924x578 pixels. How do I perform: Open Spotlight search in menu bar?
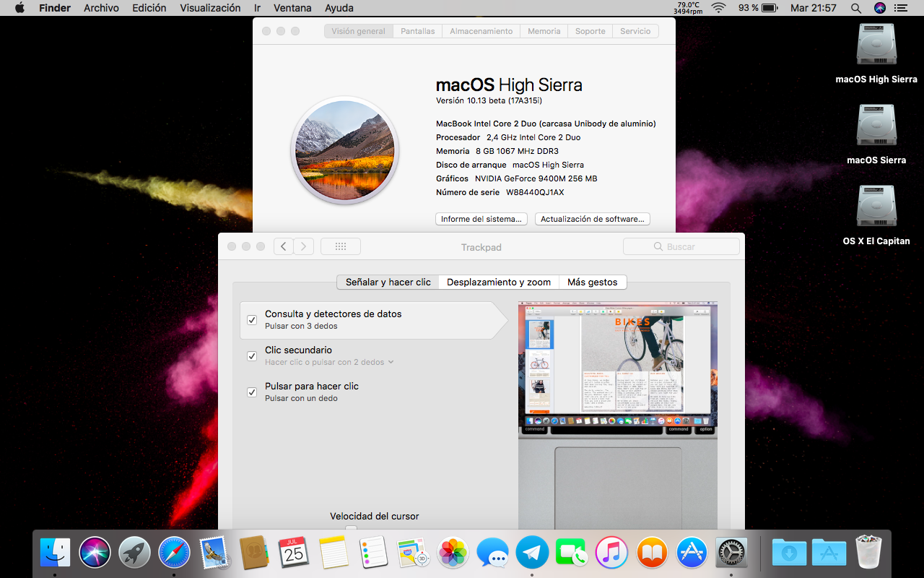click(x=856, y=8)
